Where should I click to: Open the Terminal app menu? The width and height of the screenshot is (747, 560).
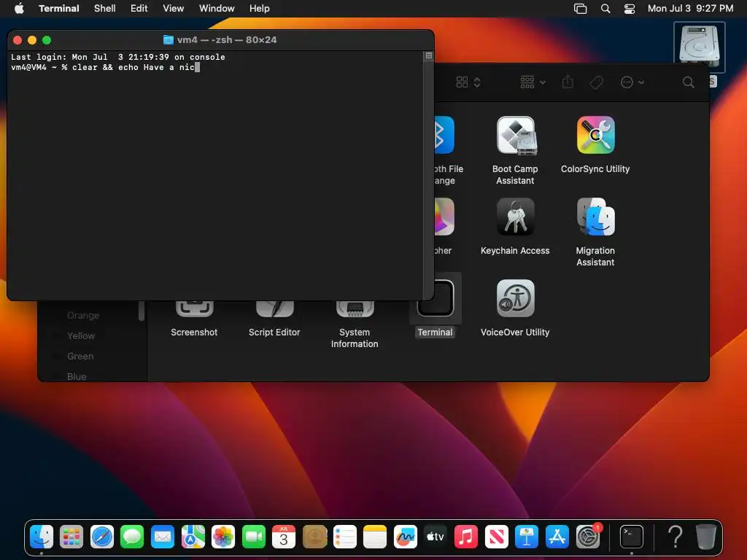pos(59,8)
